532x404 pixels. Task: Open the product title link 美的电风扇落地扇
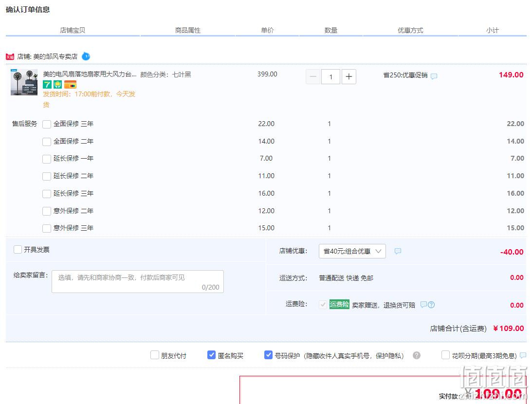90,74
